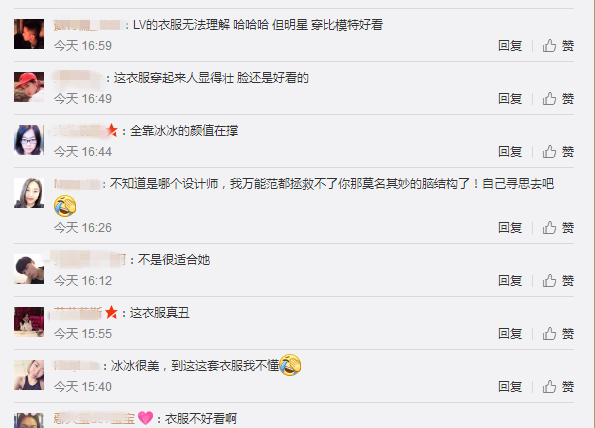
Task: Reply to the 16:49 comment
Action: (x=510, y=99)
